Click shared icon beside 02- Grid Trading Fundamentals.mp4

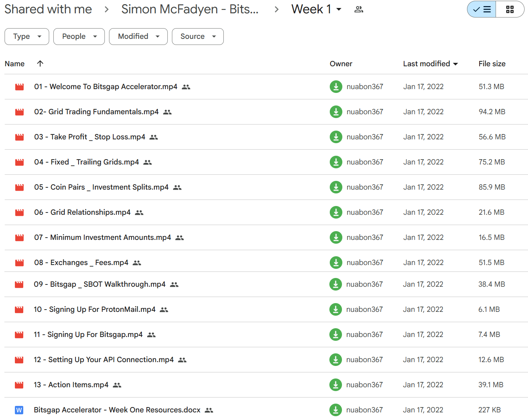coord(167,112)
